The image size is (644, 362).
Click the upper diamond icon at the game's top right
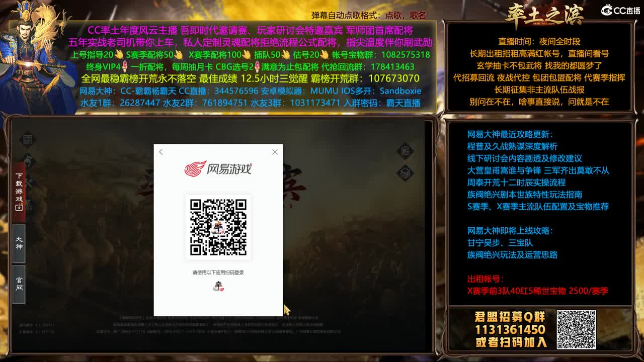click(405, 151)
